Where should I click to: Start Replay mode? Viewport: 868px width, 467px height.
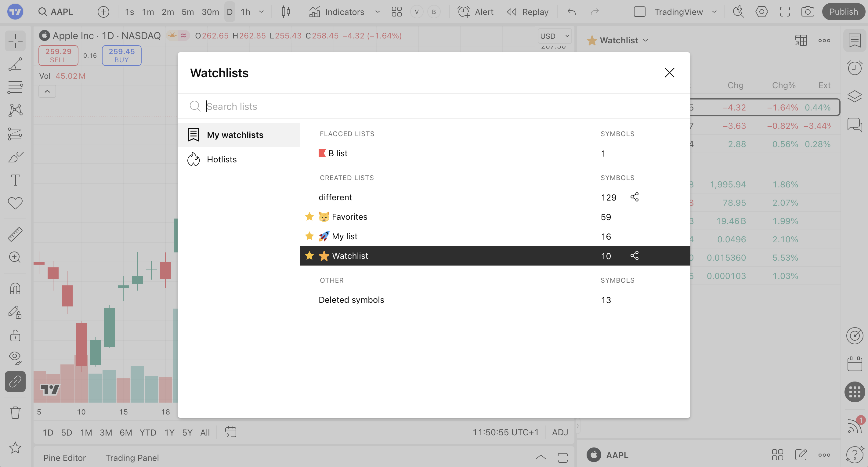[528, 12]
